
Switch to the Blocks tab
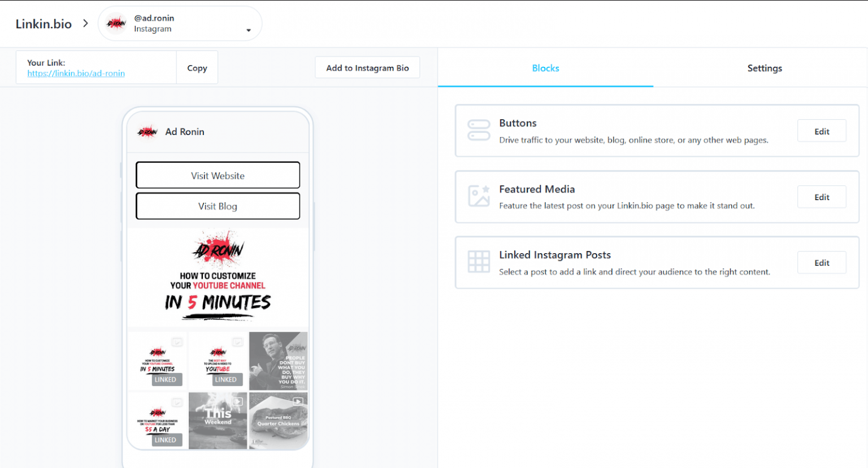coord(545,68)
